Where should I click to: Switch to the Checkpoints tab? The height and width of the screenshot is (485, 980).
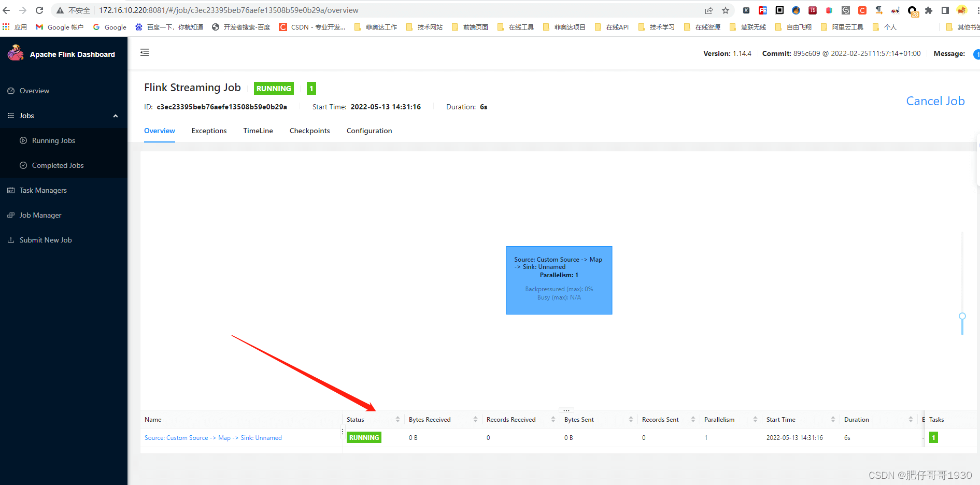coord(309,131)
